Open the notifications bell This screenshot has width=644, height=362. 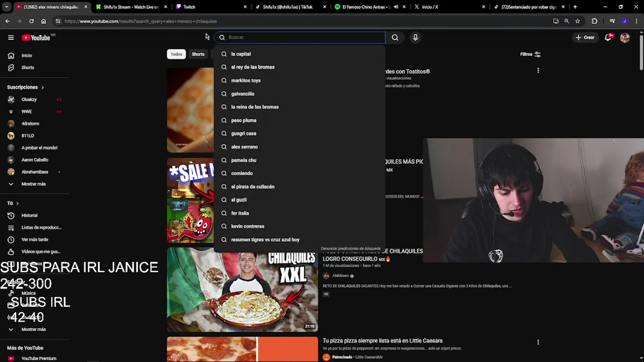tap(608, 37)
